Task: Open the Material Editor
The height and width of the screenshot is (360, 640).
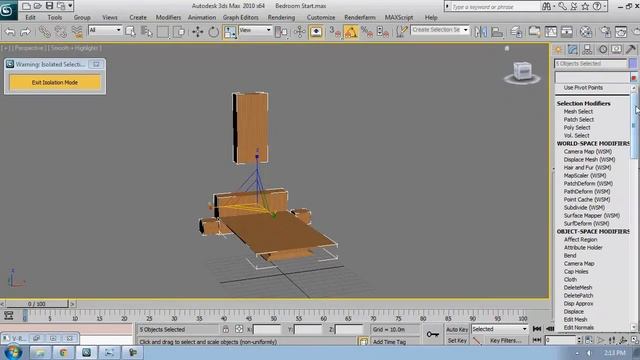Action: (585, 31)
